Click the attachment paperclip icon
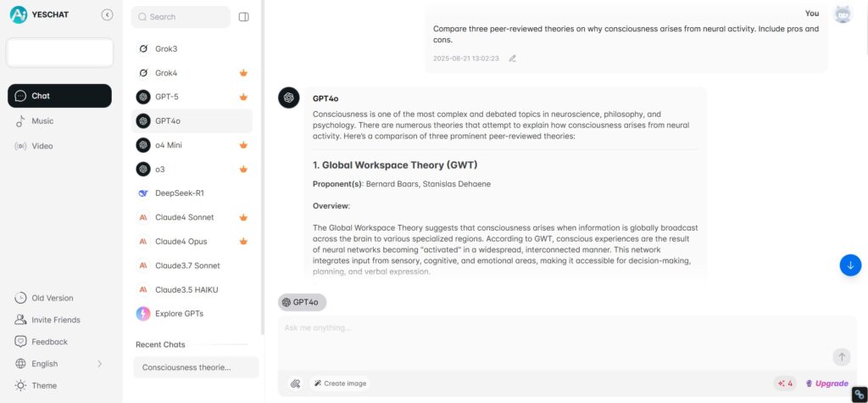868x403 pixels. point(295,383)
